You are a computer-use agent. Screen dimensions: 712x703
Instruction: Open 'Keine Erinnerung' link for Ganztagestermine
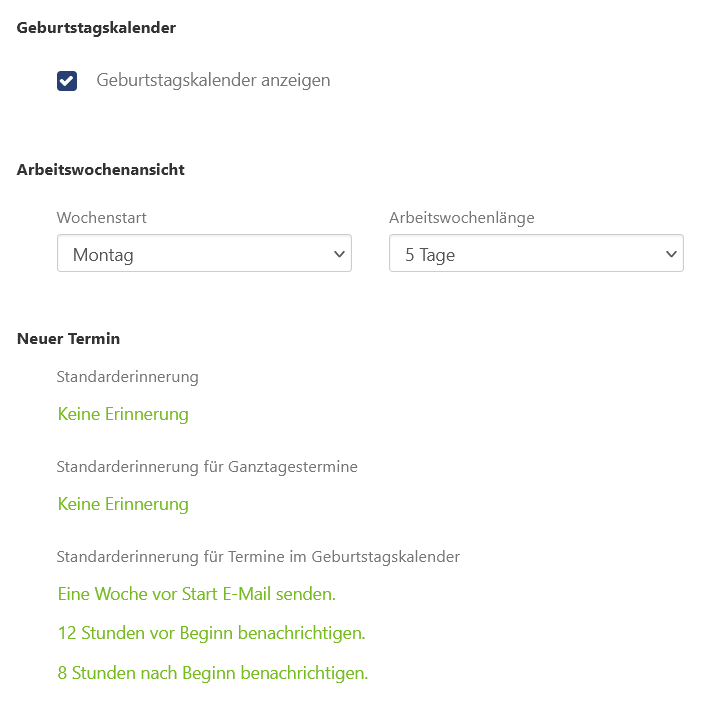[x=123, y=504]
